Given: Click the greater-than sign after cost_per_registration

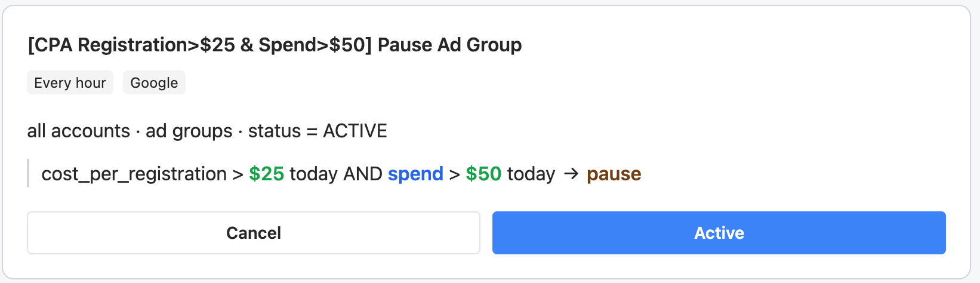Looking at the screenshot, I should (x=238, y=174).
